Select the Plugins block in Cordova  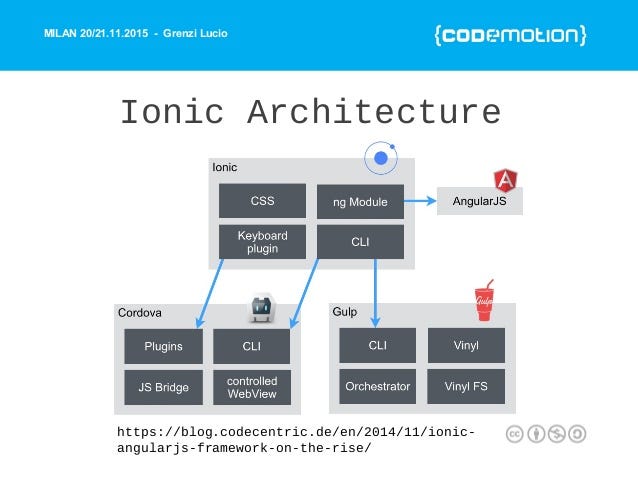pos(164,346)
